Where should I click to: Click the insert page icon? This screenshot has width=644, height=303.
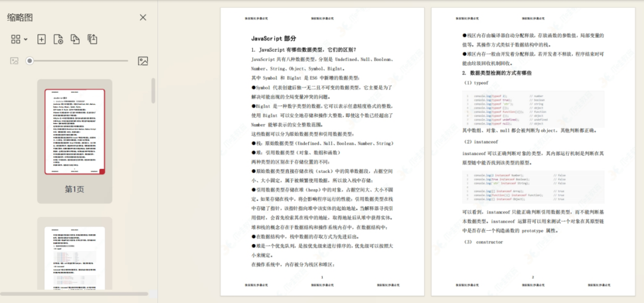[x=42, y=39]
